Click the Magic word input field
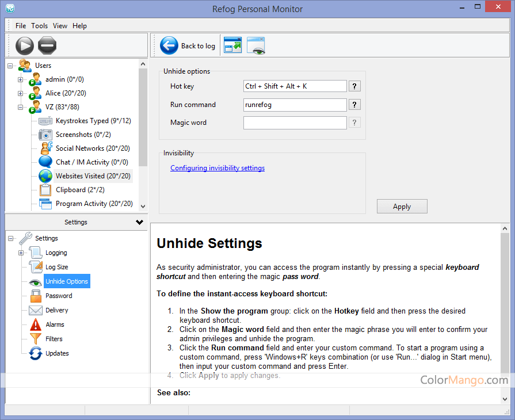Image resolution: width=515 pixels, height=420 pixels. 295,123
